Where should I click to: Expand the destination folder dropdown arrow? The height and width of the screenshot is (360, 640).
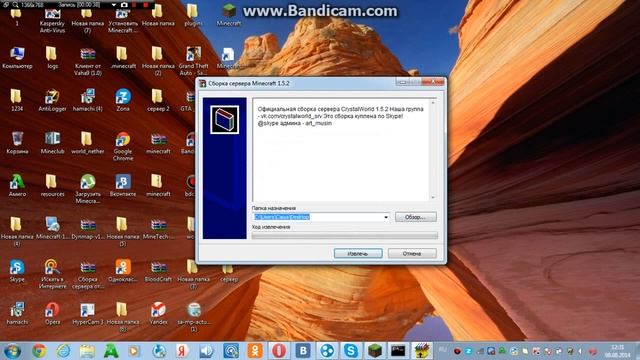[386, 217]
